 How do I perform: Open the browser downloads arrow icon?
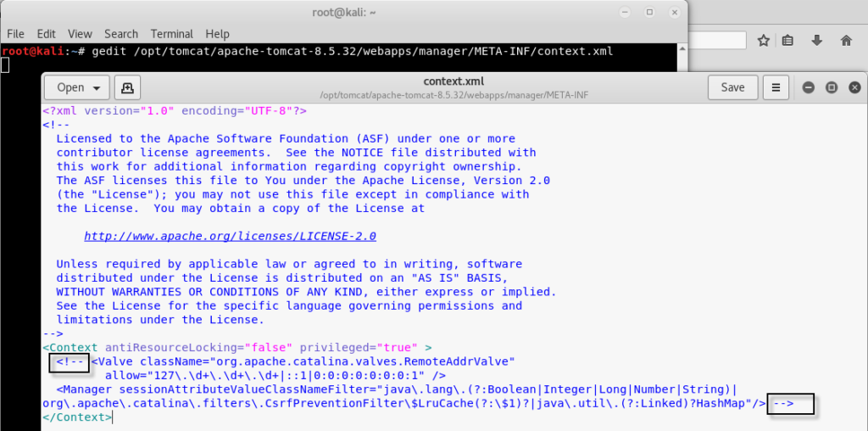point(816,41)
